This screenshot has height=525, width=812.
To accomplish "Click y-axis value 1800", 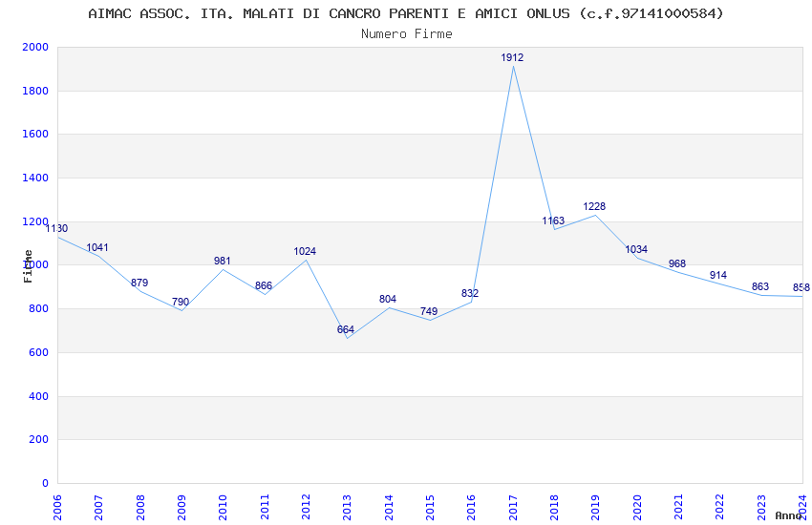I will pyautogui.click(x=35, y=91).
